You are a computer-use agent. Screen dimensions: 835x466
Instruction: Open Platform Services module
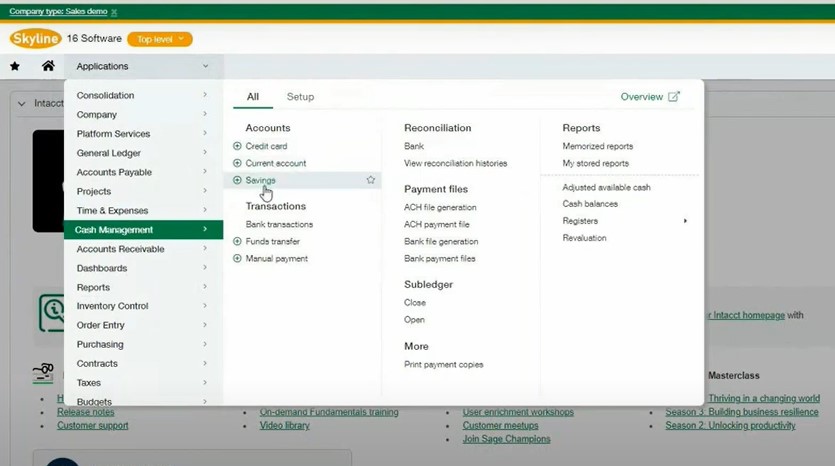click(x=143, y=134)
